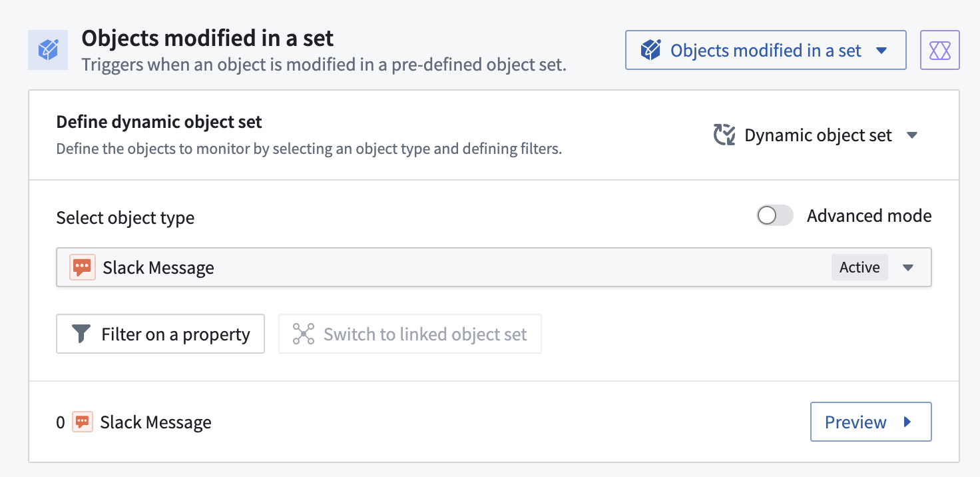Click the Advanced mode label
The width and height of the screenshot is (980, 477).
tap(869, 216)
